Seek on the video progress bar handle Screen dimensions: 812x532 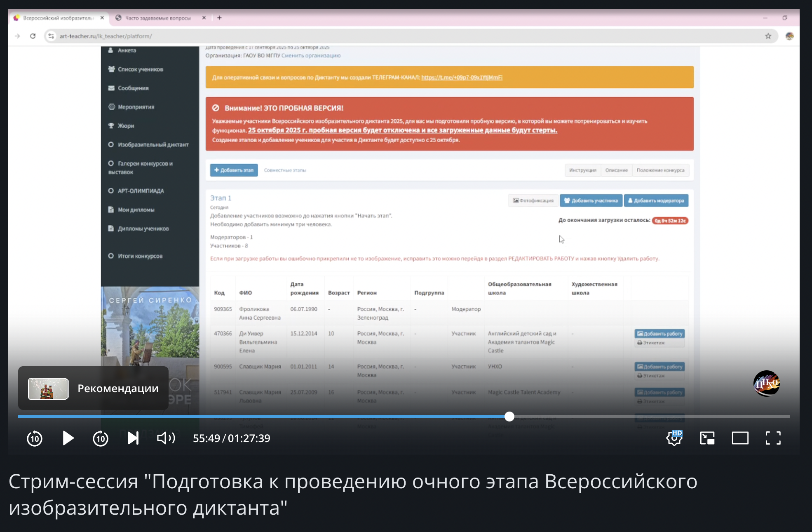click(509, 417)
